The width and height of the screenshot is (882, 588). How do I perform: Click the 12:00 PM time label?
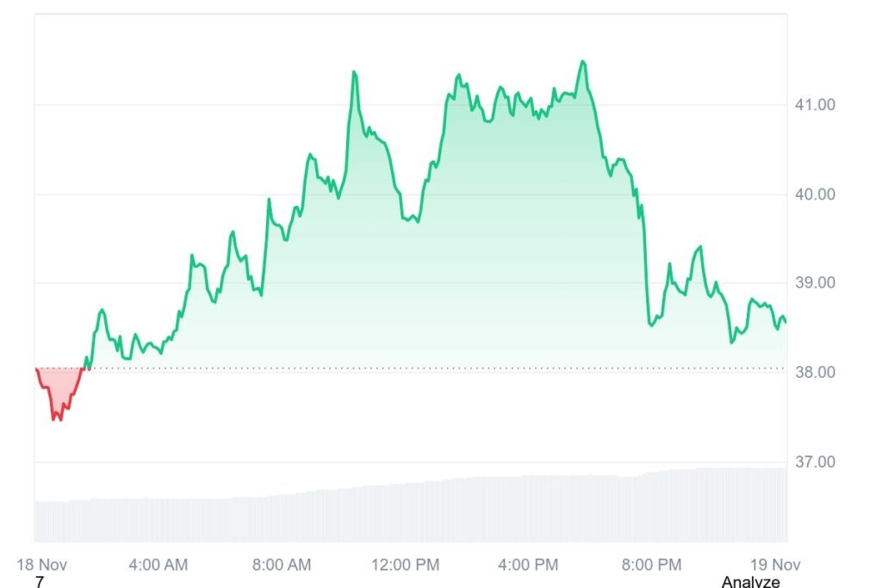coord(403,565)
